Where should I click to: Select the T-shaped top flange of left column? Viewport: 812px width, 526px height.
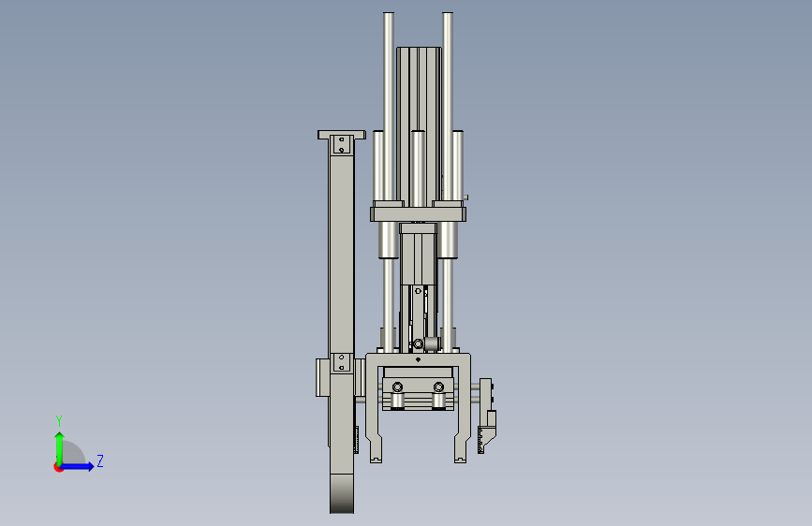341,135
